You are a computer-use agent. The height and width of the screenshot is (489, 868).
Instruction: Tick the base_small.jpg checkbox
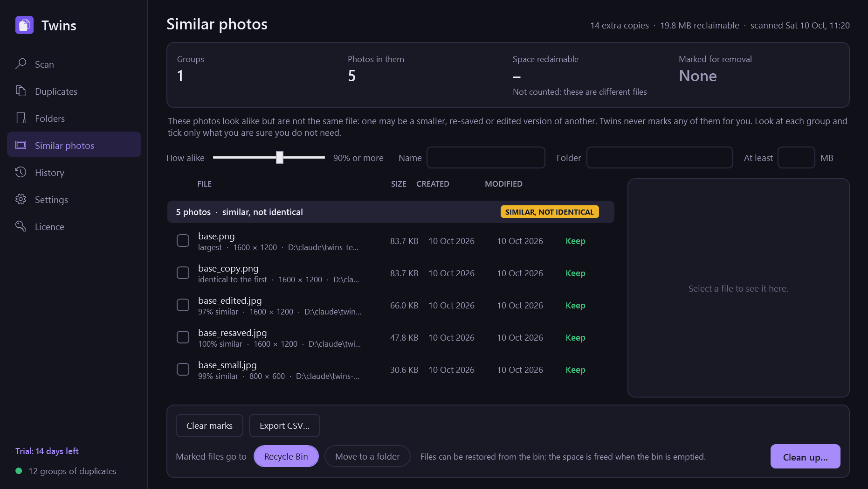click(x=183, y=370)
